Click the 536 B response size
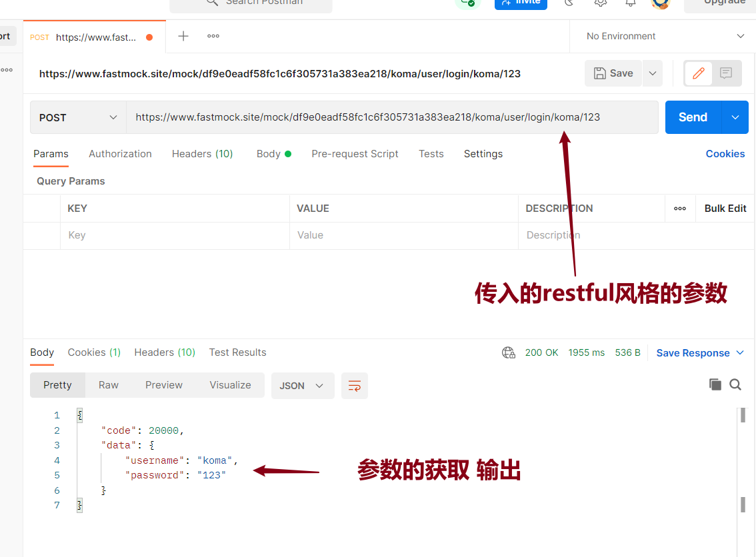This screenshot has width=756, height=557. tap(627, 352)
